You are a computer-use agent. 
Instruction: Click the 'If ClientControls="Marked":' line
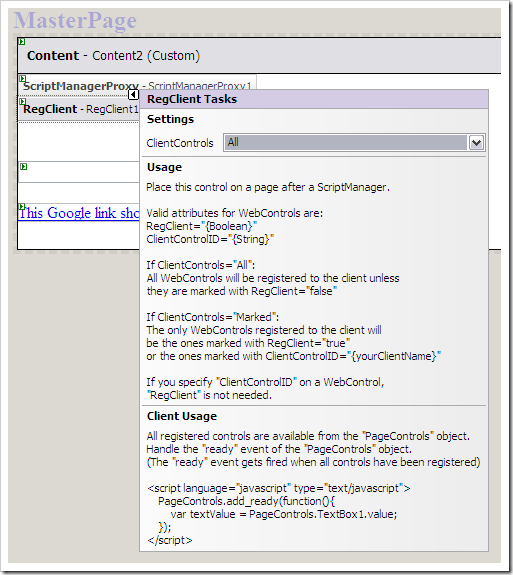coord(213,317)
